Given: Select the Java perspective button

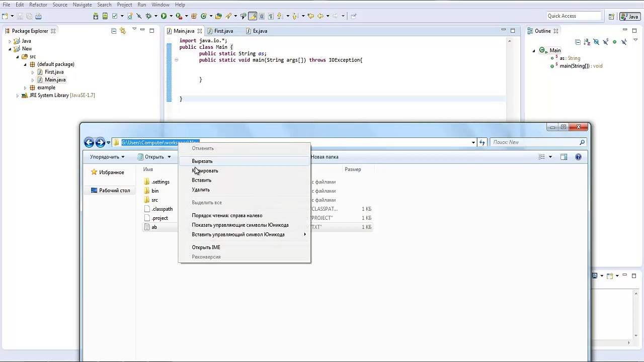Looking at the screenshot, I should [629, 16].
